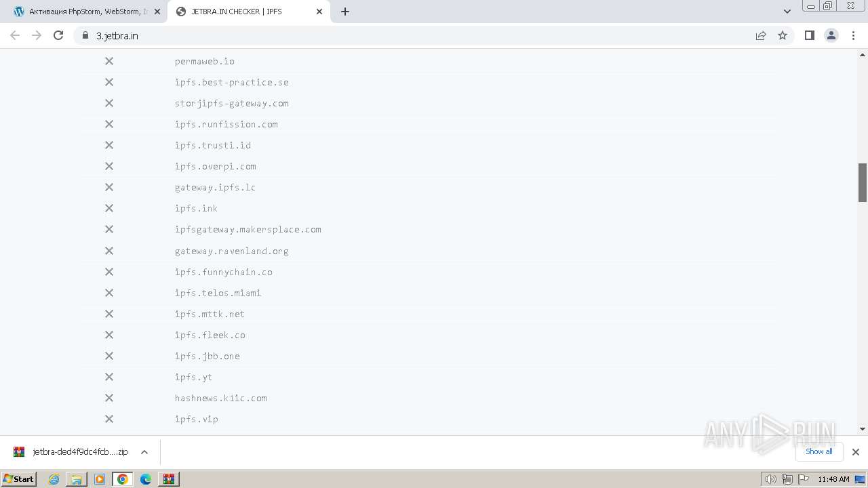Click the ipfs.mttk.net gateway name

point(210,314)
